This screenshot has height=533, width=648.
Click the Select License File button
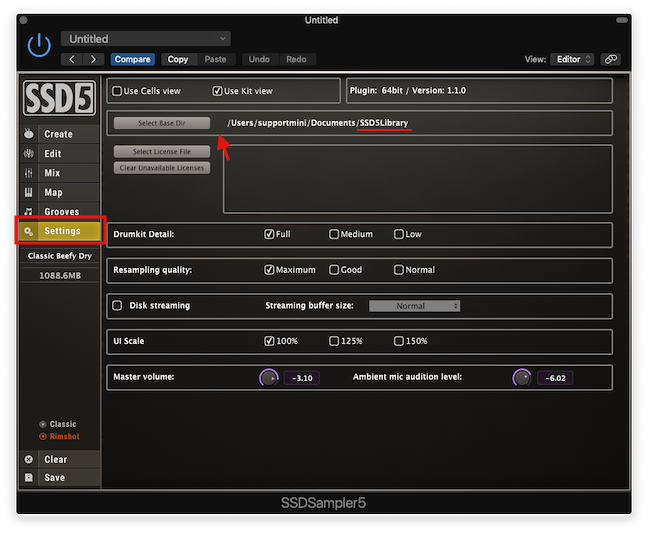click(161, 152)
